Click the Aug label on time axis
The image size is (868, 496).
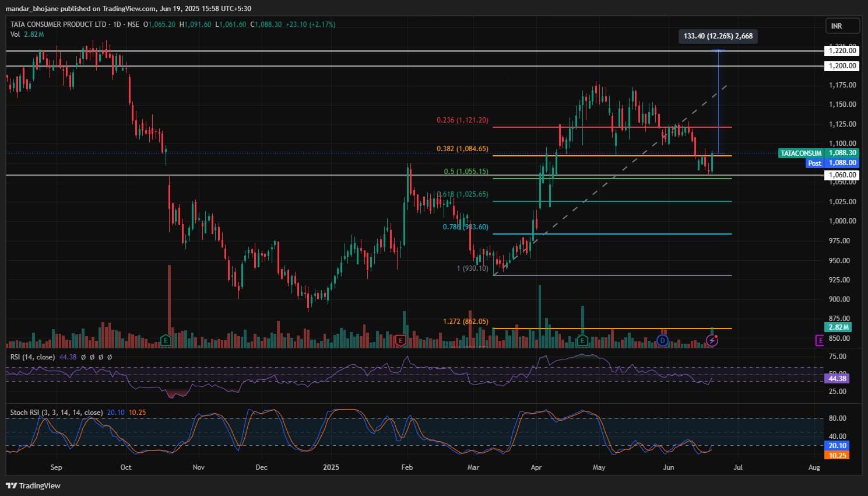814,467
